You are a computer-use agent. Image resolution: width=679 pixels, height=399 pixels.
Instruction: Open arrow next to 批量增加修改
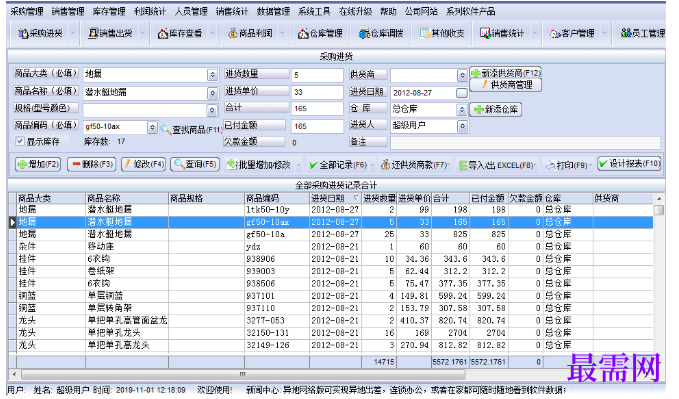298,165
